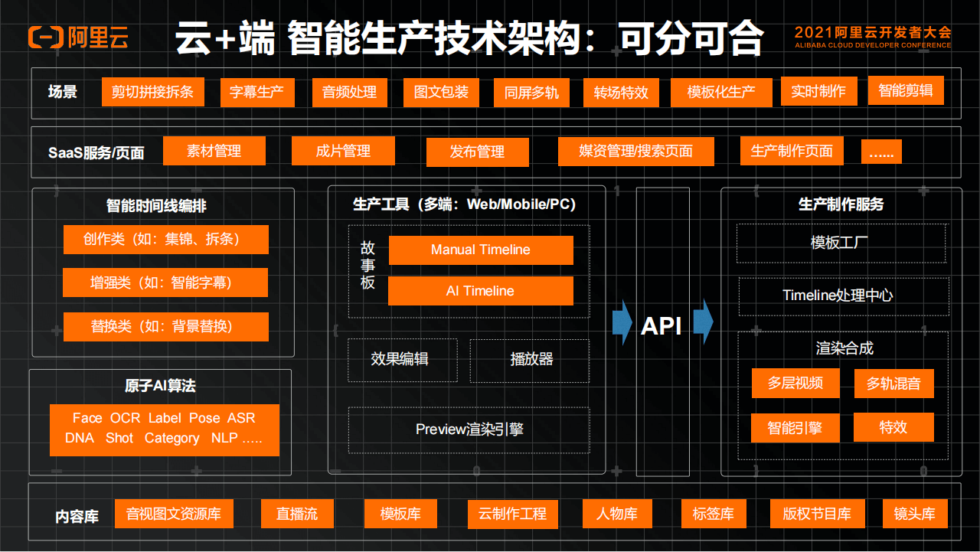Click the 原子AI算法 heading

point(159,386)
